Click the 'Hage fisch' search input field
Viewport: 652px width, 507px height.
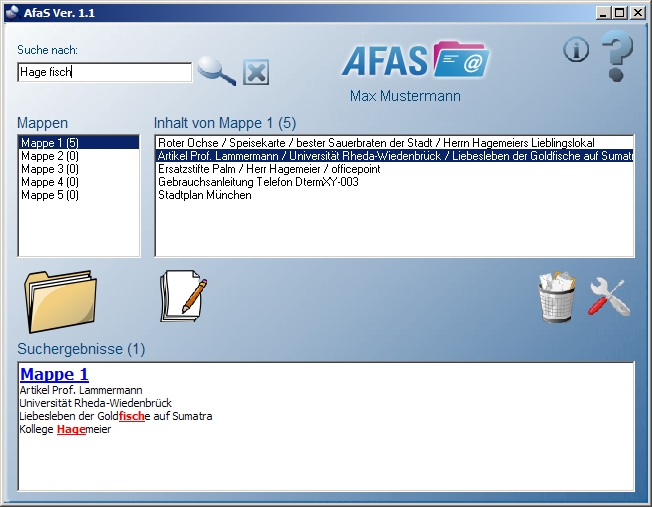coord(104,72)
